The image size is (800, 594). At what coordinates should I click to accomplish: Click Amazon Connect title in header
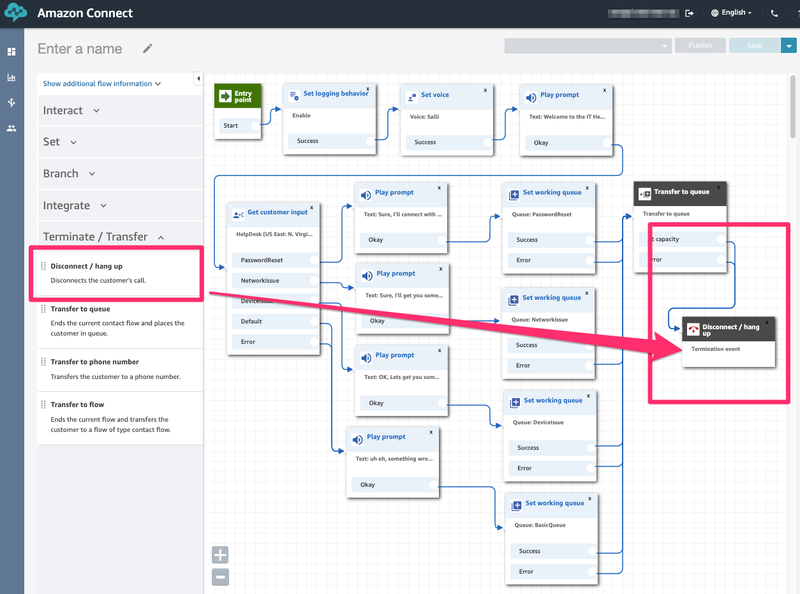click(x=85, y=13)
